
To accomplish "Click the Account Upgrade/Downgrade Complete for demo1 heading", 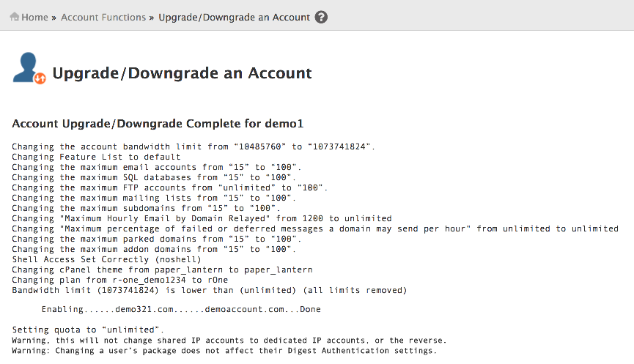I will (x=158, y=123).
